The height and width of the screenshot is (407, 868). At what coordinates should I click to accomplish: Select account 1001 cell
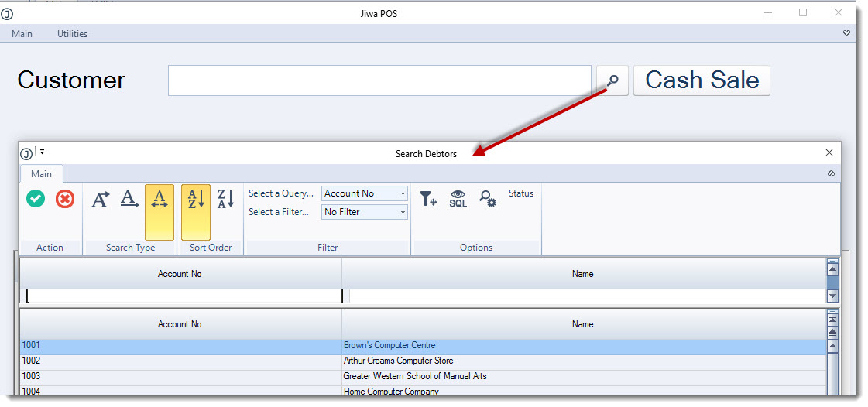[181, 347]
